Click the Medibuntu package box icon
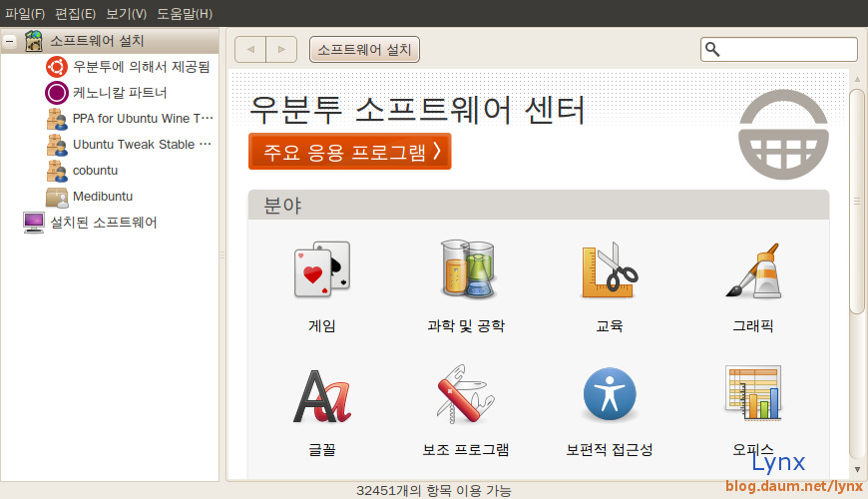 tap(57, 197)
